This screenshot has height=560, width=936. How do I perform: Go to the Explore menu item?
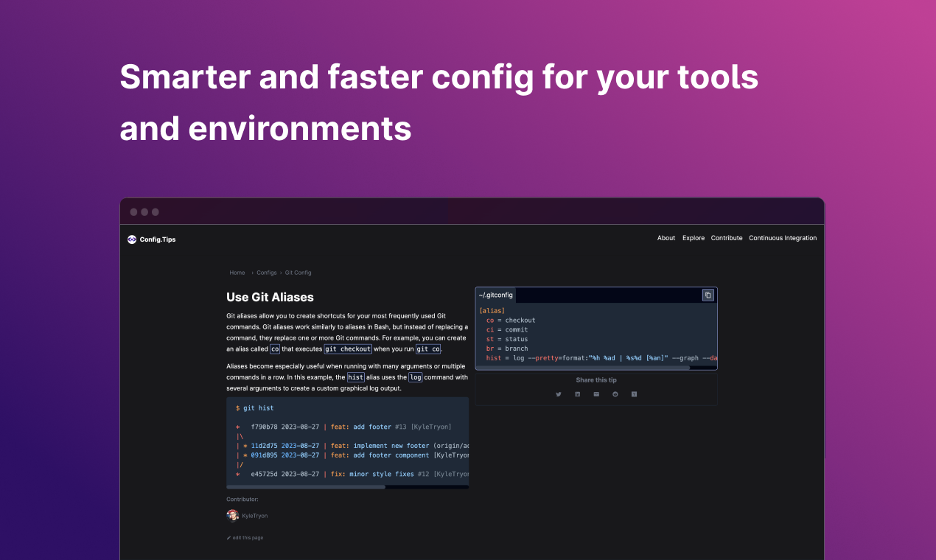pyautogui.click(x=694, y=238)
